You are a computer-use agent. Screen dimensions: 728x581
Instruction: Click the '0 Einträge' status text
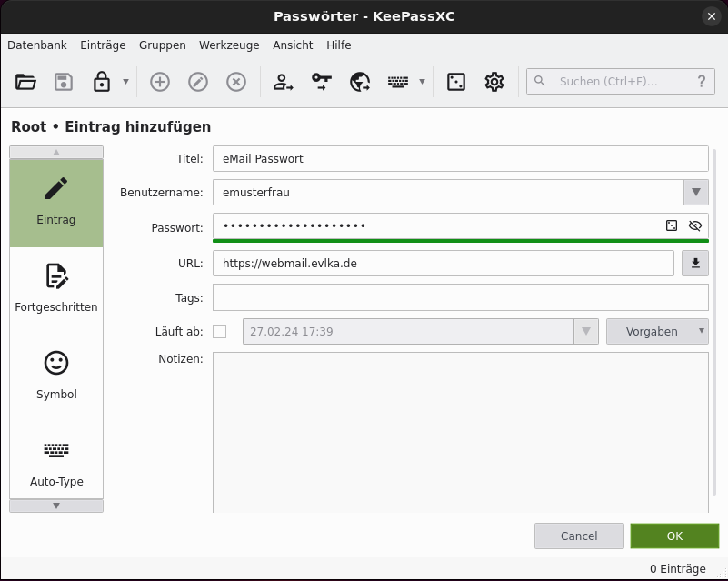(x=678, y=569)
